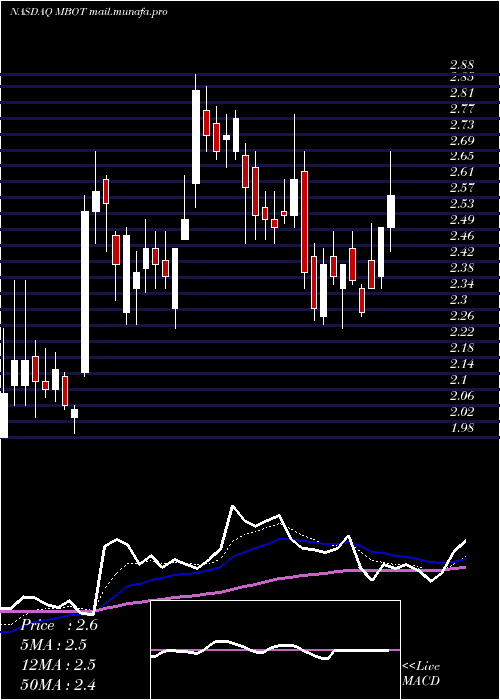
Task: Select the 1.98 lowest price label
Action: tap(462, 427)
